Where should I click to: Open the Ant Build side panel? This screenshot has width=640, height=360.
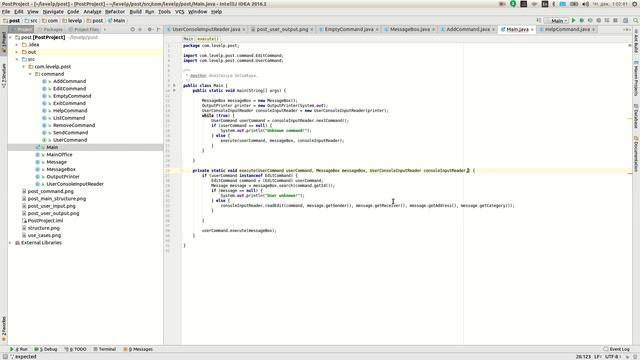[x=636, y=42]
